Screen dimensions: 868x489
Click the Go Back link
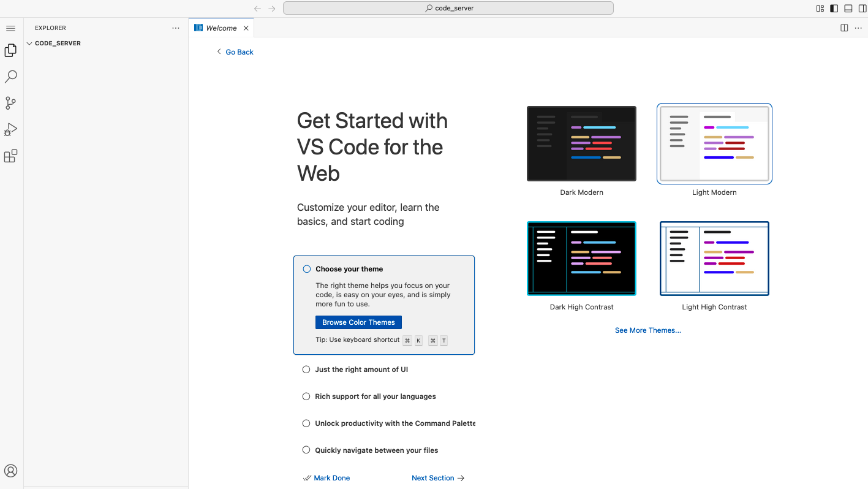[x=235, y=52]
